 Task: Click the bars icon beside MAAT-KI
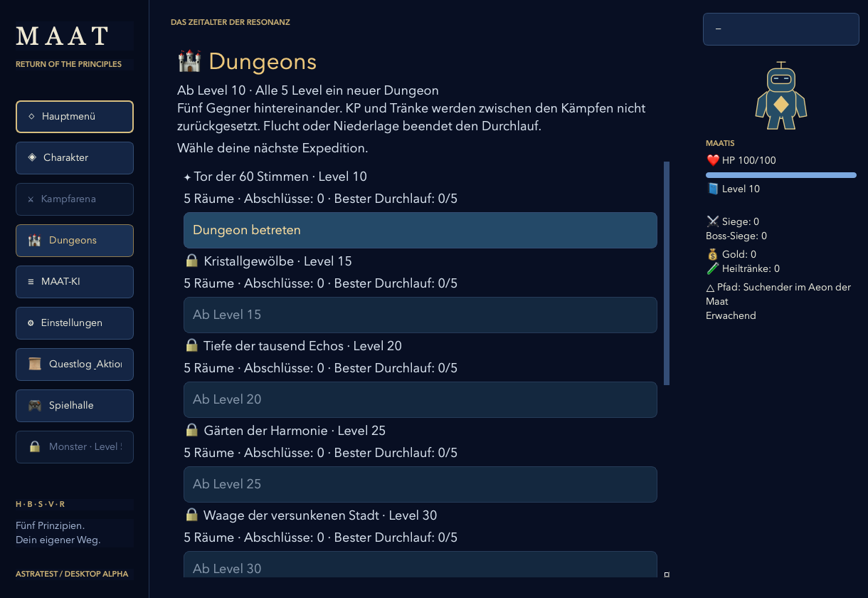tap(31, 282)
